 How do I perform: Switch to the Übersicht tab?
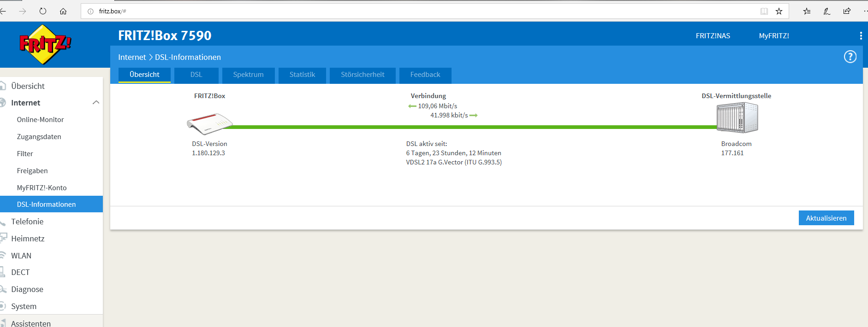click(144, 75)
